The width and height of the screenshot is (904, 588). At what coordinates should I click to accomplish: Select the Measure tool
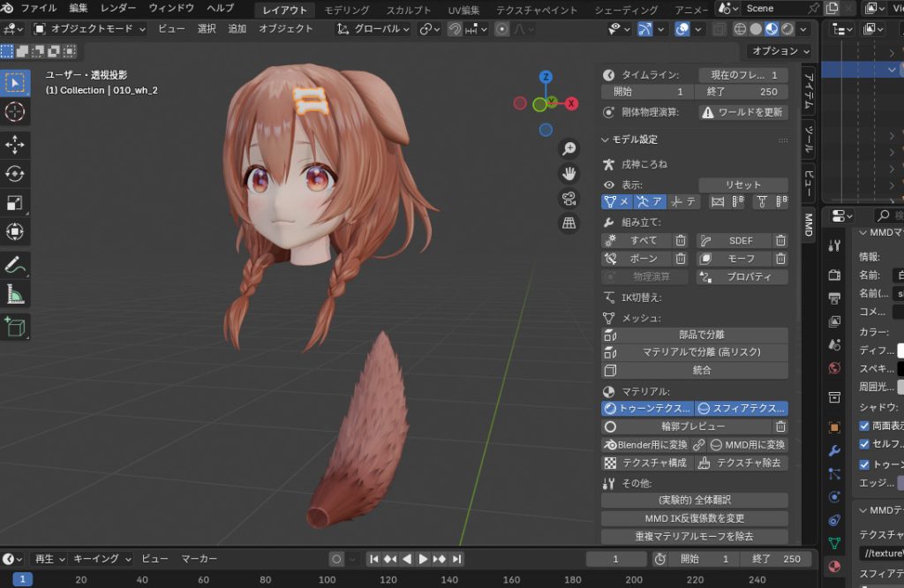pyautogui.click(x=15, y=294)
